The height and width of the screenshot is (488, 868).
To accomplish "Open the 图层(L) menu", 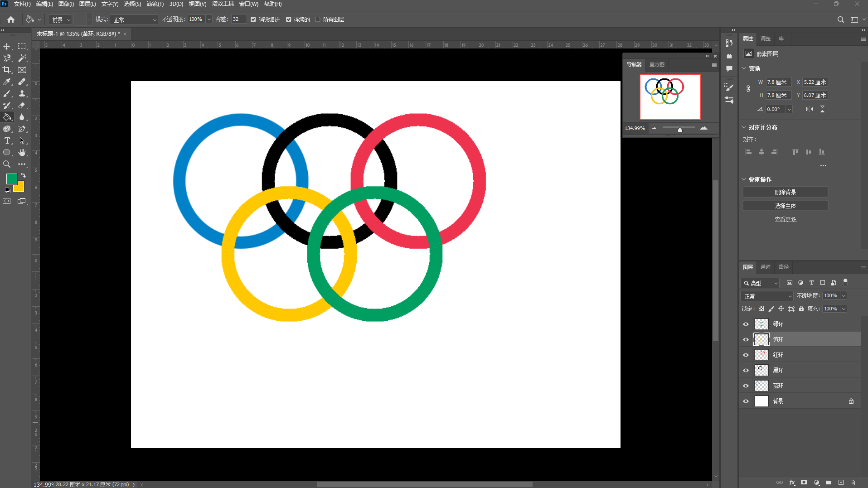I will [87, 4].
